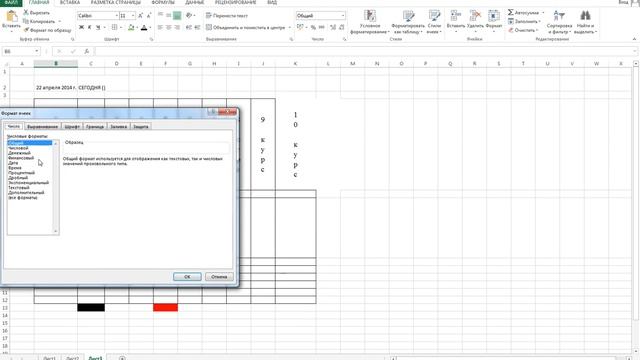
Task: Switch to the Граница tab in Format Cells dialog
Action: pos(95,127)
